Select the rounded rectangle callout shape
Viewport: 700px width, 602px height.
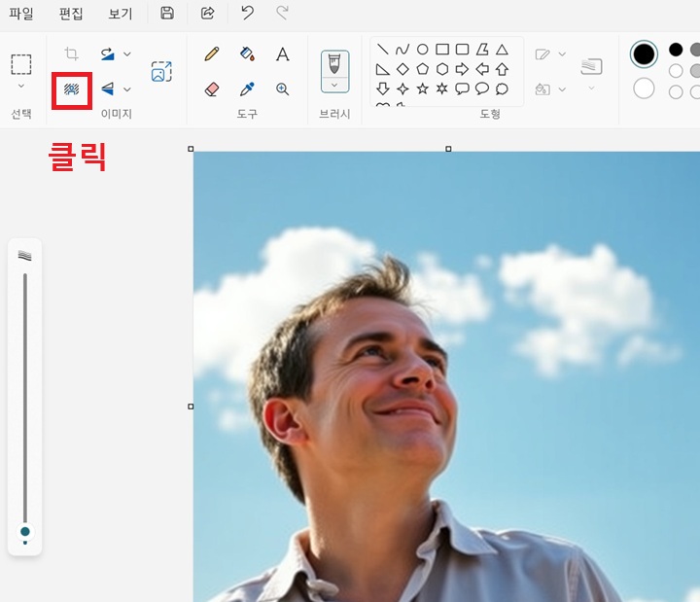click(462, 89)
